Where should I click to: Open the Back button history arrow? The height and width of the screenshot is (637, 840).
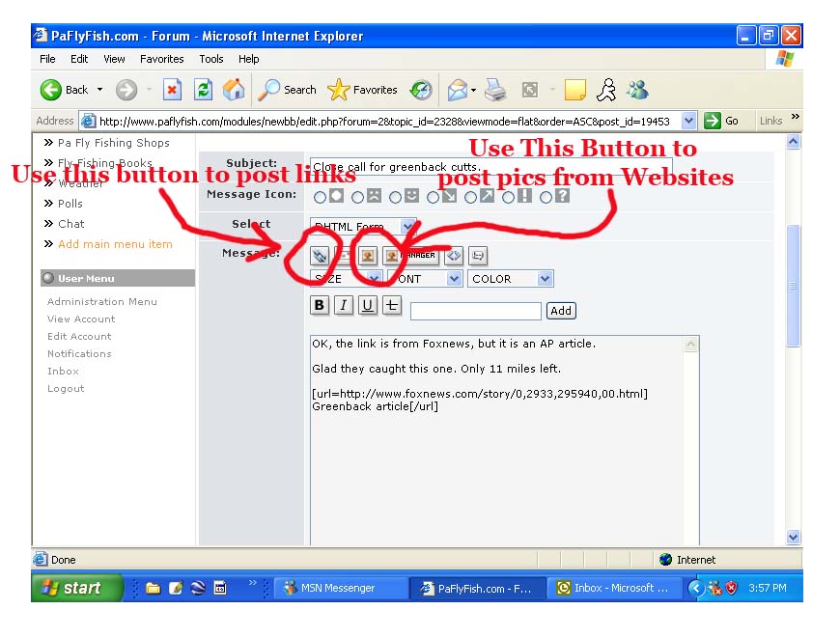point(99,90)
